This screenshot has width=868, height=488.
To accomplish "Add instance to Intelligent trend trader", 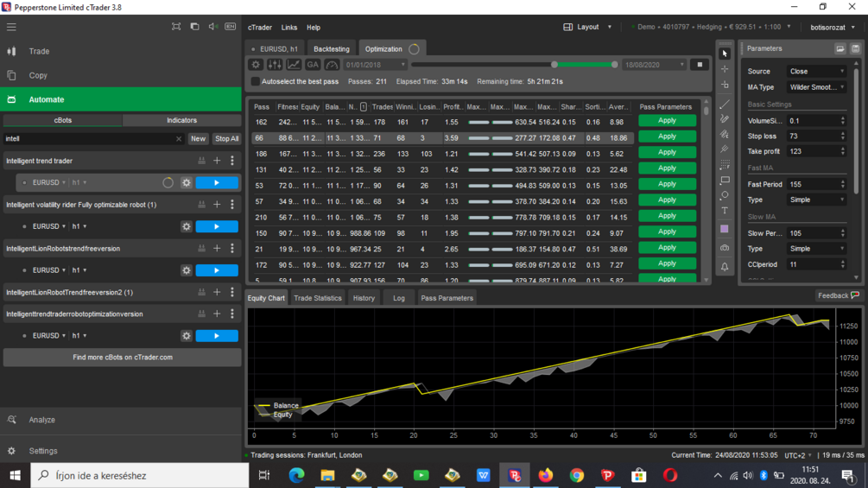I will coord(217,161).
